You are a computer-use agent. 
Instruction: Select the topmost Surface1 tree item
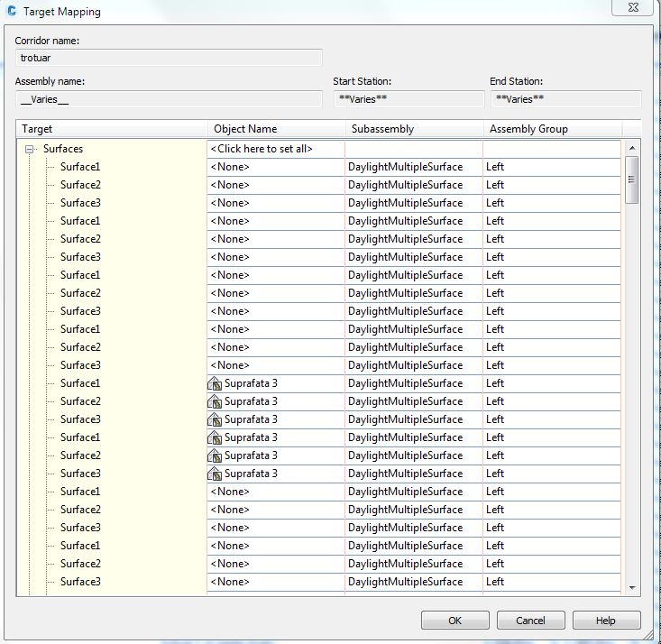tap(80, 167)
